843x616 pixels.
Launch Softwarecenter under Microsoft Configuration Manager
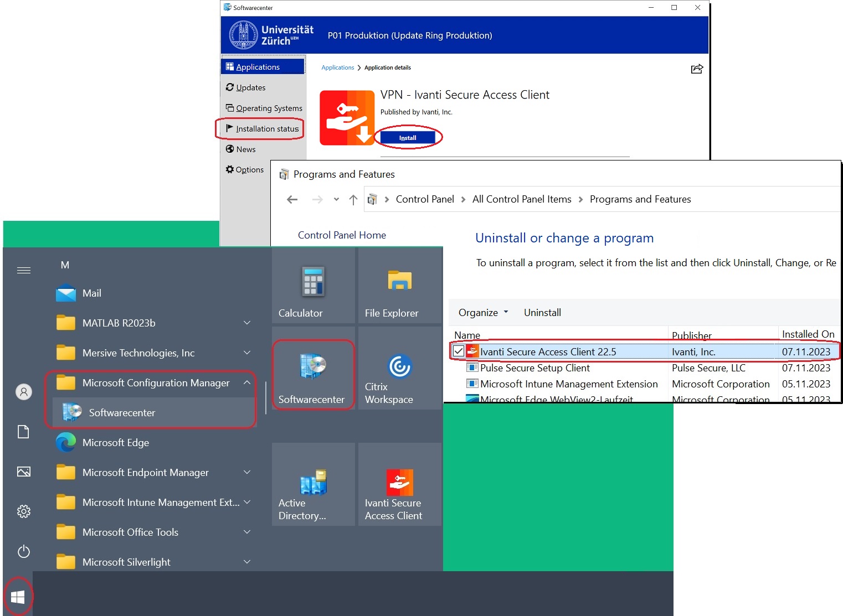point(154,413)
